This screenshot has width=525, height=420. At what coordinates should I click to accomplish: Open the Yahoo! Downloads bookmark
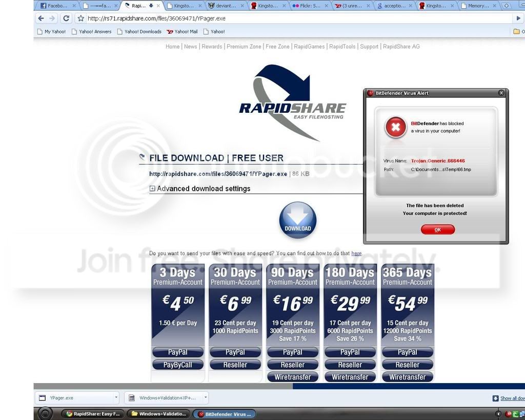point(139,31)
